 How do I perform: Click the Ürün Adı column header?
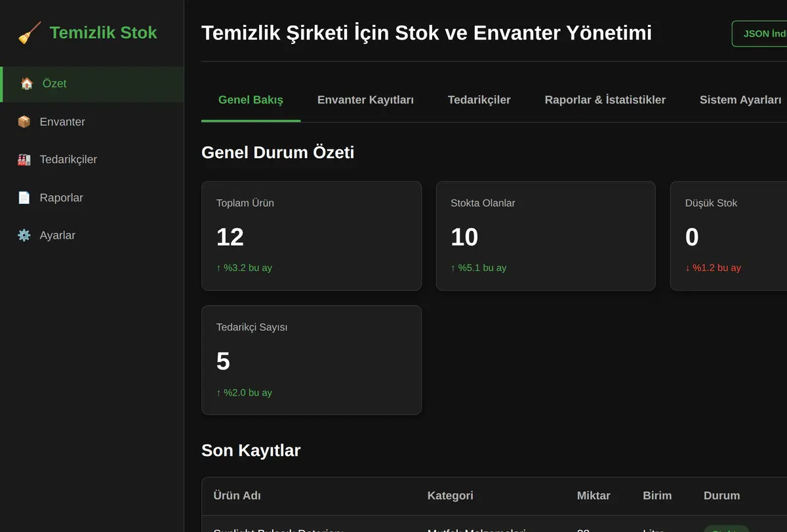click(237, 495)
